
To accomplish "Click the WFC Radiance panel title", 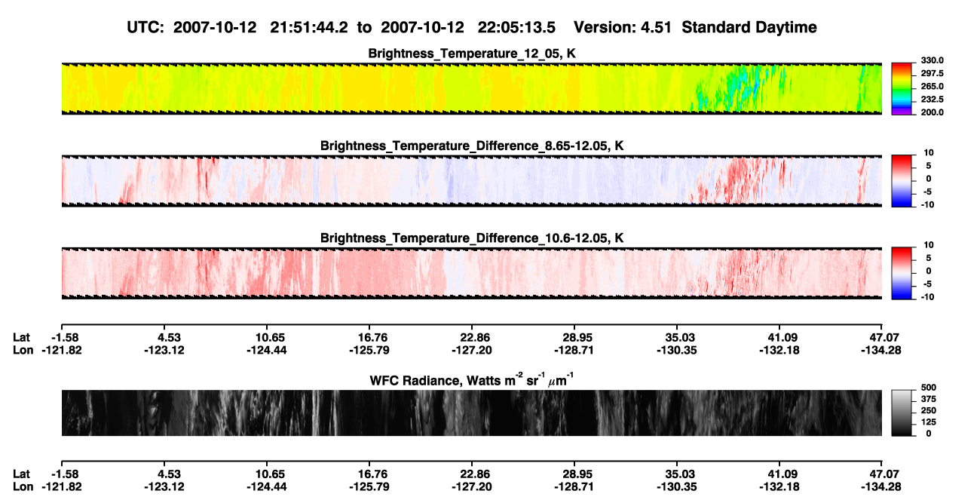I will click(472, 379).
